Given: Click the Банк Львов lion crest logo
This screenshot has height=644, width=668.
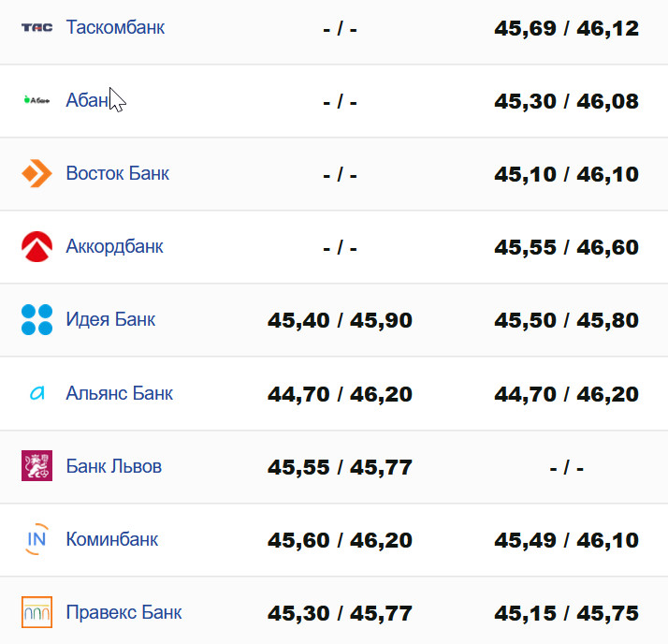Looking at the screenshot, I should tap(37, 466).
